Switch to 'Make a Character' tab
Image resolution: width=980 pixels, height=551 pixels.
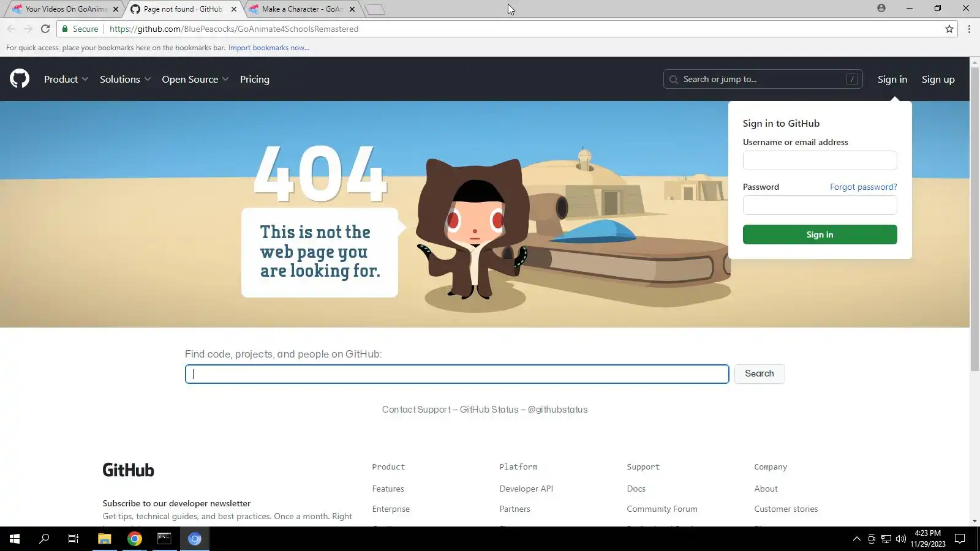click(x=302, y=9)
